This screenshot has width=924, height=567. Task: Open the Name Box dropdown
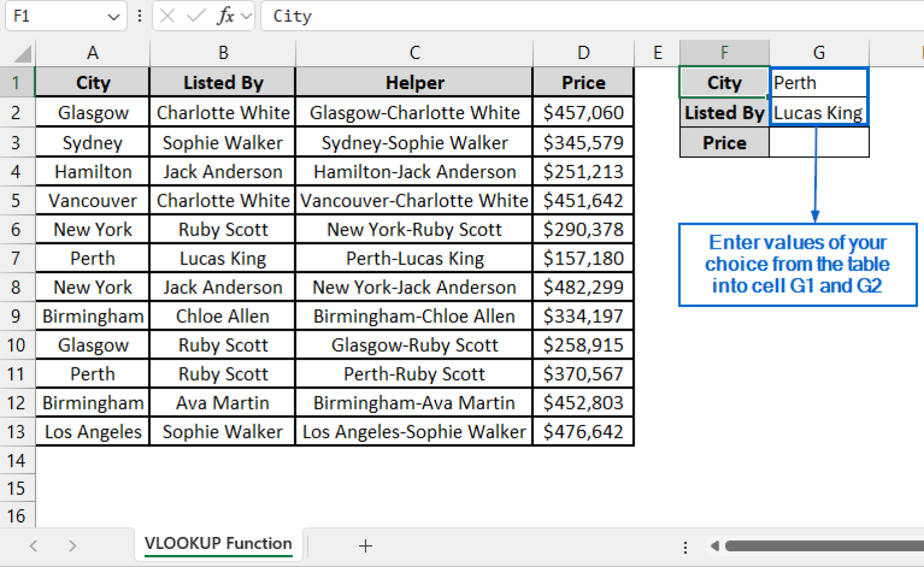114,16
